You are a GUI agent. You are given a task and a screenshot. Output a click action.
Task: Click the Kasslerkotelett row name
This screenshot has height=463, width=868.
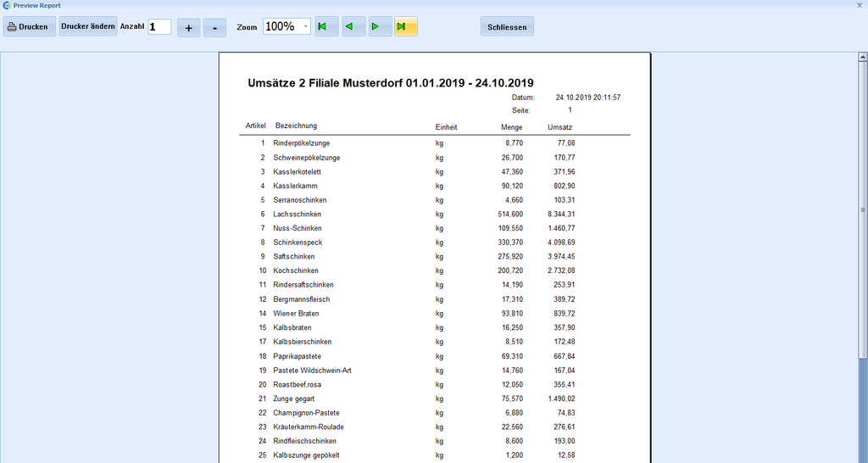(298, 172)
